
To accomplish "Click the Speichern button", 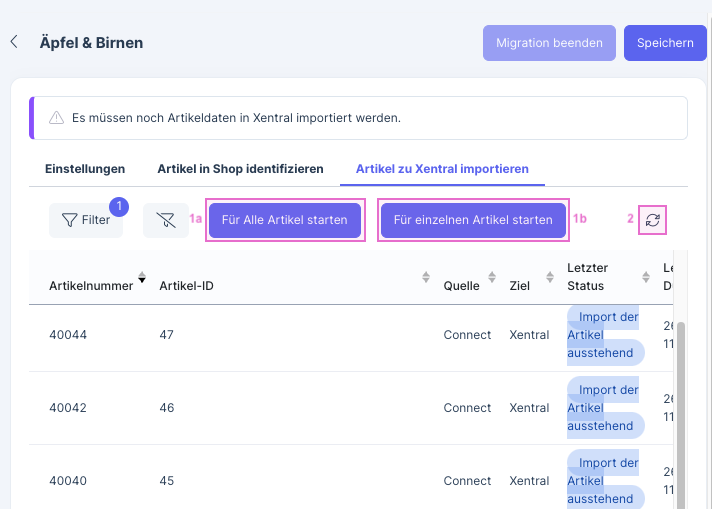I will (665, 43).
